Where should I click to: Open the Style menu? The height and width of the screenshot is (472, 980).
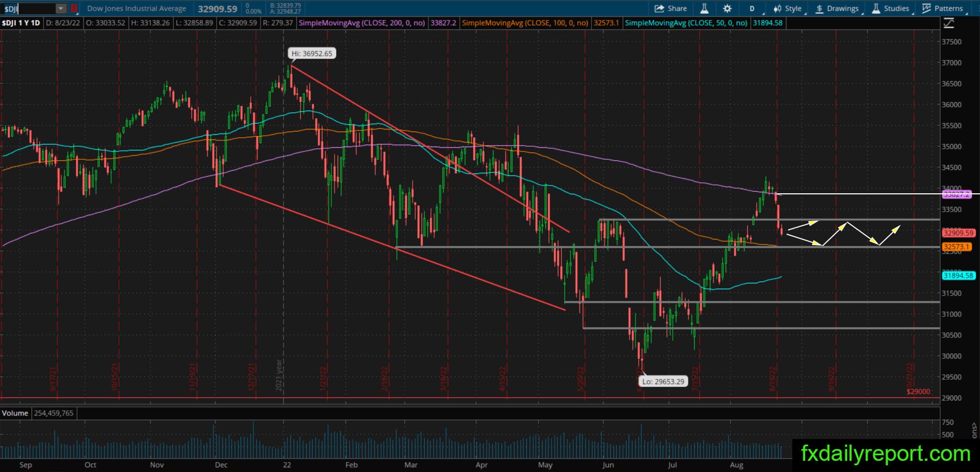pos(788,8)
